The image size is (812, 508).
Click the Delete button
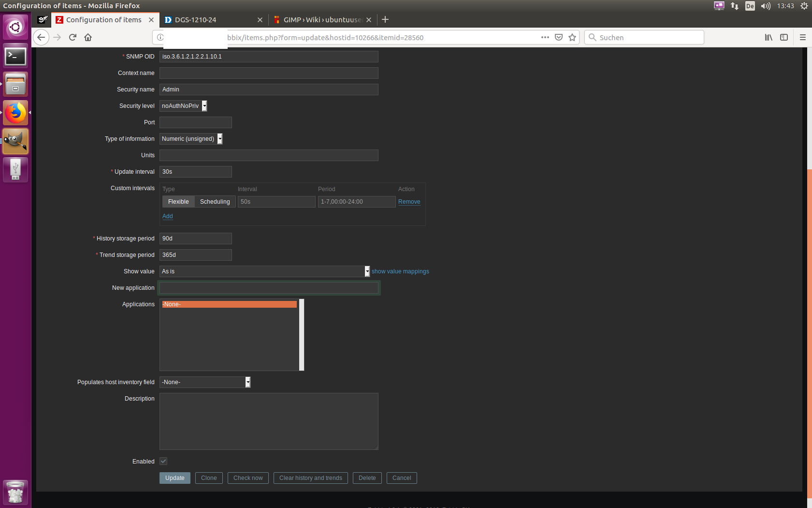367,478
